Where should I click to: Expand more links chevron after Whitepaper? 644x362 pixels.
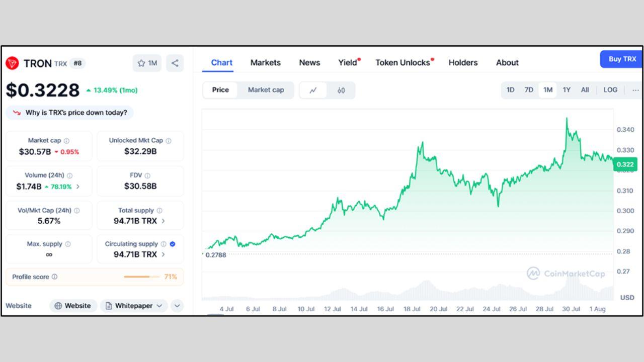coord(177,306)
